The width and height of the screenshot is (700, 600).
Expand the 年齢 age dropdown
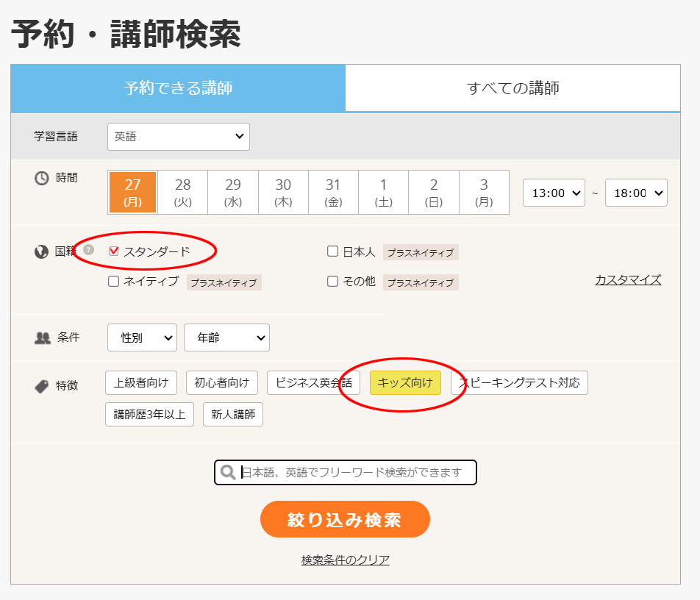point(226,337)
